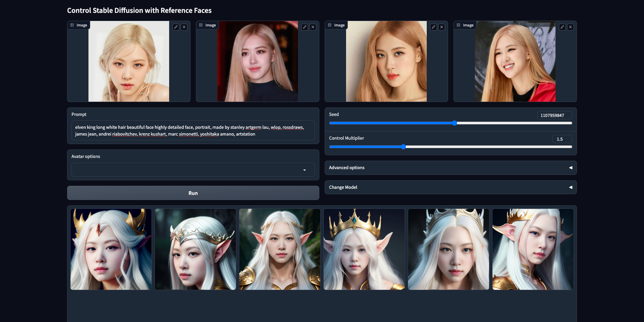Click the 'Control Multiplier' label

[x=346, y=138]
